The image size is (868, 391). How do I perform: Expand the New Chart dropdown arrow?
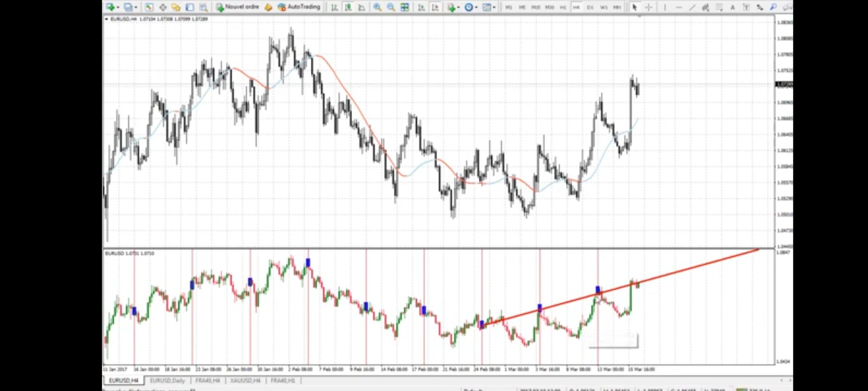(x=117, y=7)
